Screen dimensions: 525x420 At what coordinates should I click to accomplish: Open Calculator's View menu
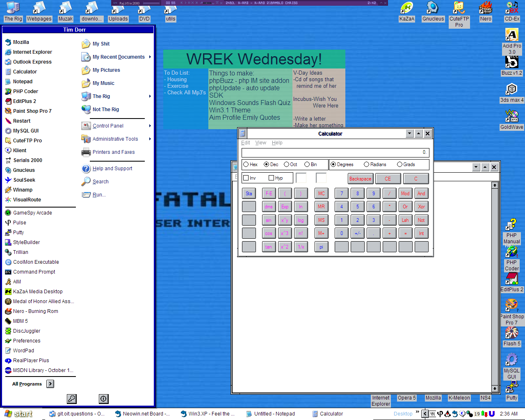260,143
